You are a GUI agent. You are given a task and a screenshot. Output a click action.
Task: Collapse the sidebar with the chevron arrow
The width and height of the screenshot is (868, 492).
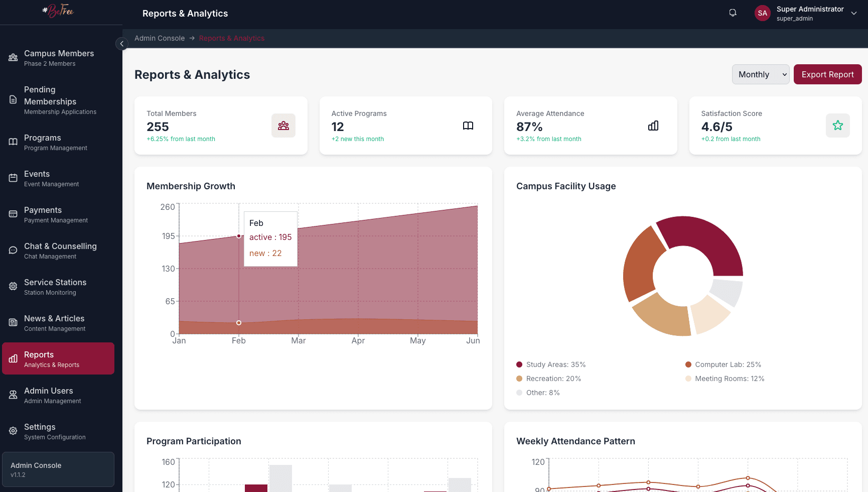[x=122, y=44]
